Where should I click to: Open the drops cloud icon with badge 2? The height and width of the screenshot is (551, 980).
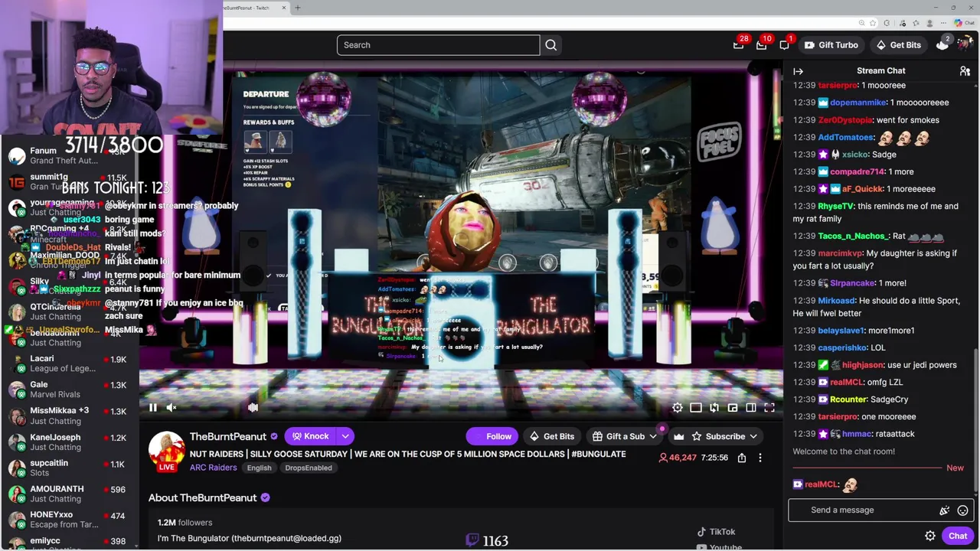[x=942, y=44]
